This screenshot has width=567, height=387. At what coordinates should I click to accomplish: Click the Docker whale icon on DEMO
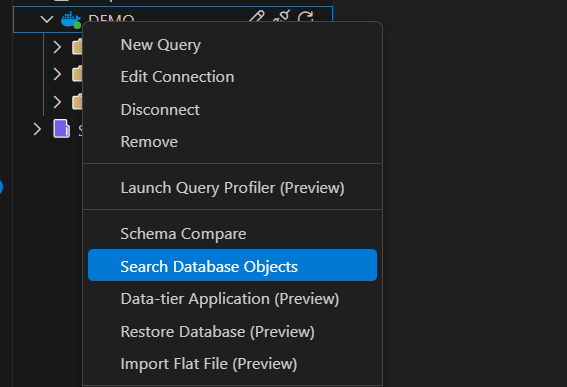(x=71, y=20)
